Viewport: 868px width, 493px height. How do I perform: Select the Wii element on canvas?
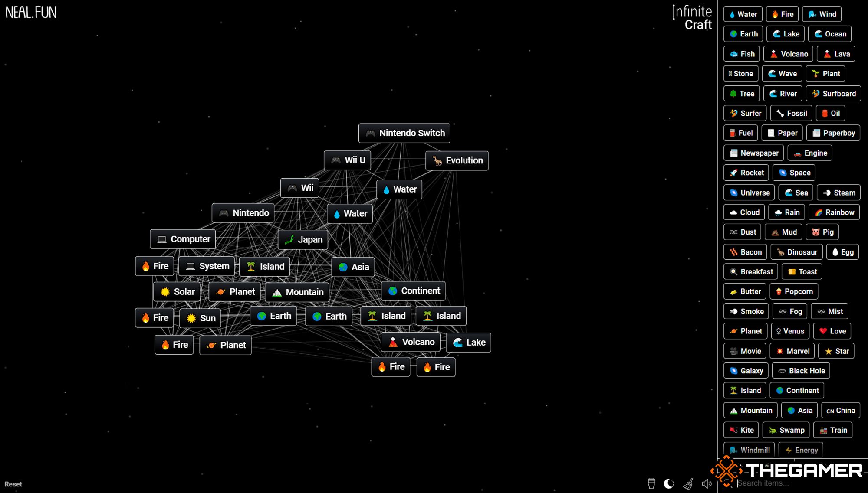(300, 188)
